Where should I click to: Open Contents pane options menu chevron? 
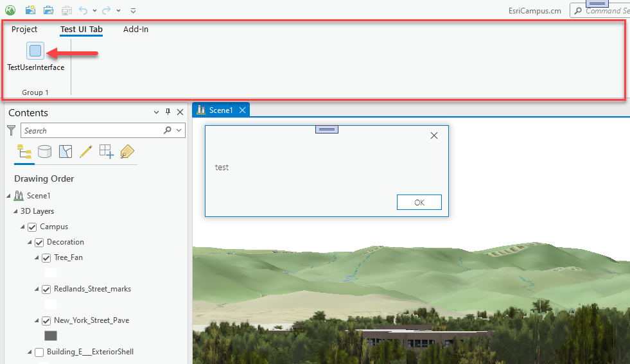(x=156, y=112)
